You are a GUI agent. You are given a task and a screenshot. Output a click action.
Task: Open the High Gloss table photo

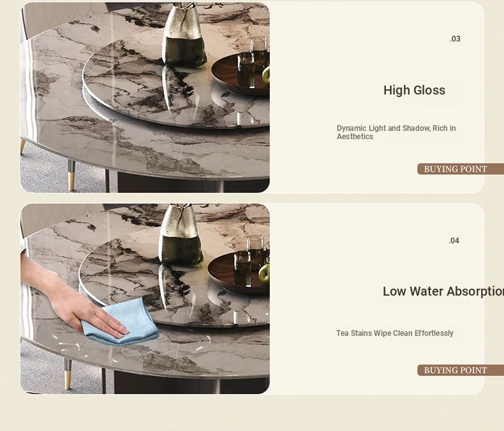click(x=145, y=98)
